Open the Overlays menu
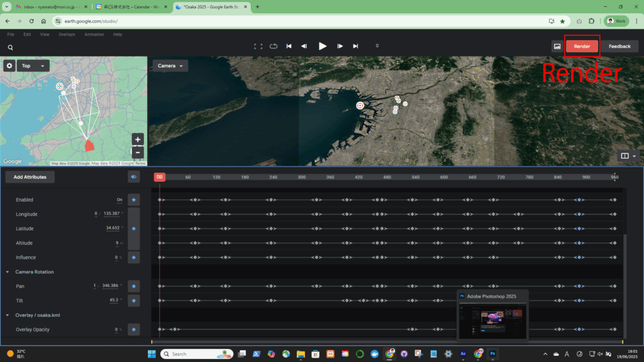Viewport: 644px width, 362px height. click(x=67, y=35)
